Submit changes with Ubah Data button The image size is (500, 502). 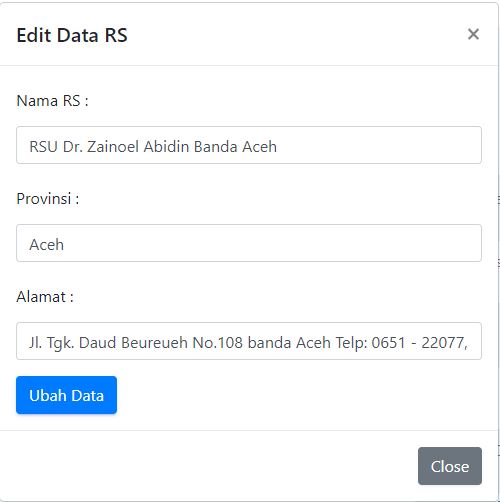(66, 395)
